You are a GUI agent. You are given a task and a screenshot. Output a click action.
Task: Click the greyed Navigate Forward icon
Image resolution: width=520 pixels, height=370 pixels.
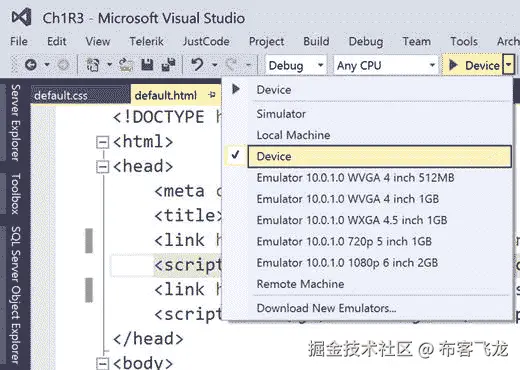(63, 64)
